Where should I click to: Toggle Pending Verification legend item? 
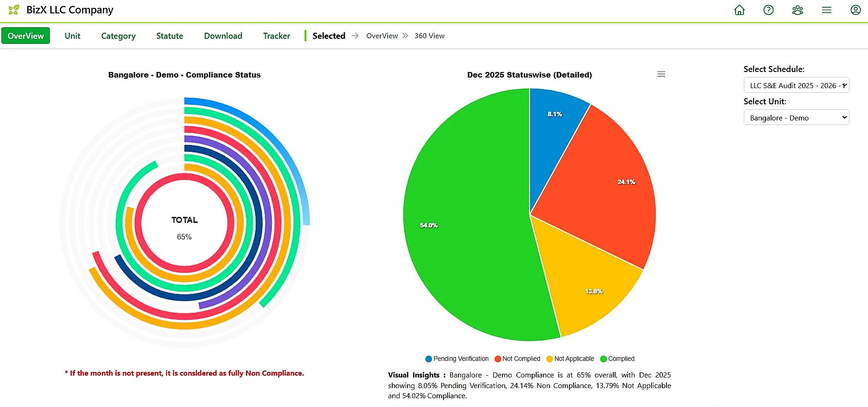(457, 359)
